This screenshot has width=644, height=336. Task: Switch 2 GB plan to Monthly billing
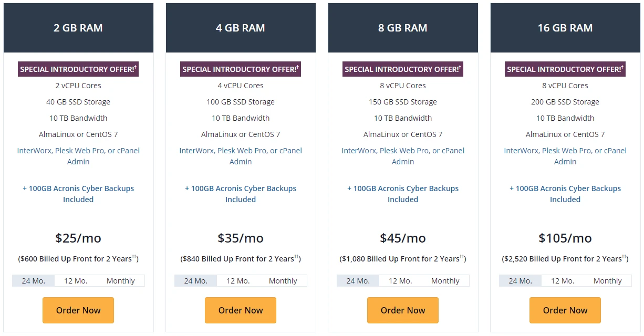tap(121, 280)
